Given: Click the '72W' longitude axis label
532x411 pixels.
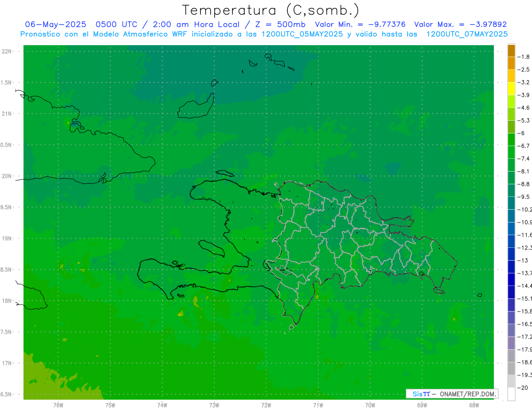Looking at the screenshot, I should 266,405.
